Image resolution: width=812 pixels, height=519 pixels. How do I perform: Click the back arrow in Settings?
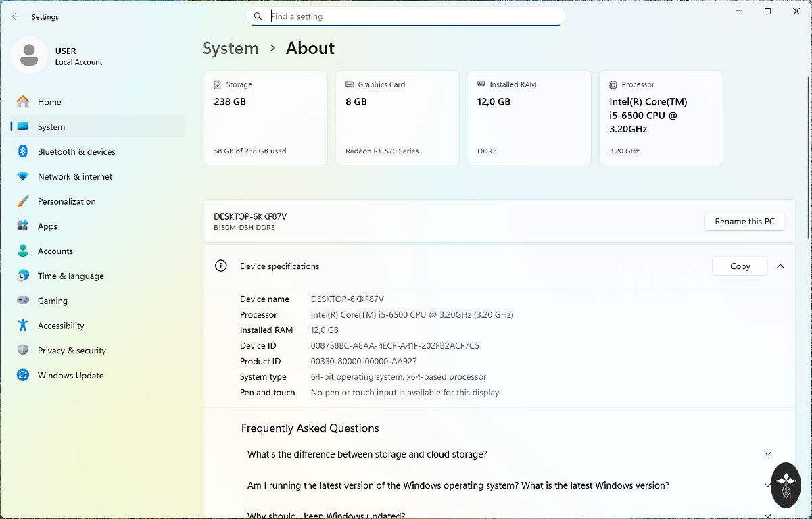15,16
